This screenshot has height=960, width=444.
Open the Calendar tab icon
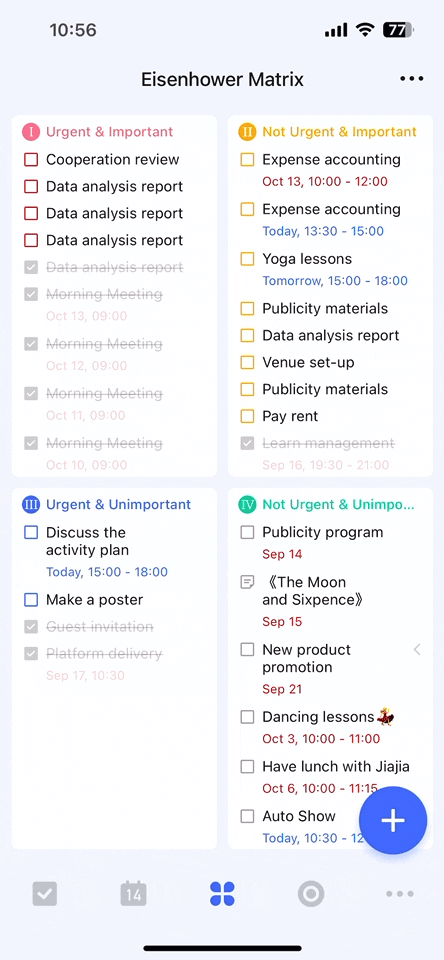click(x=134, y=894)
